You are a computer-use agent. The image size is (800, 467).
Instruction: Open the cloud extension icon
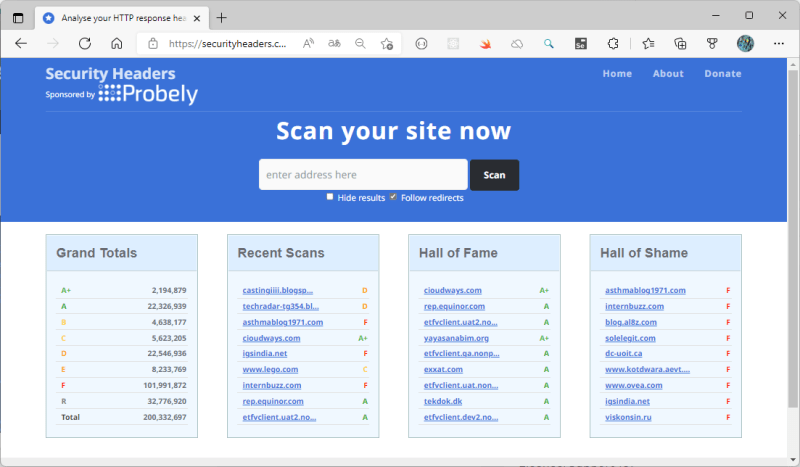pyautogui.click(x=517, y=44)
